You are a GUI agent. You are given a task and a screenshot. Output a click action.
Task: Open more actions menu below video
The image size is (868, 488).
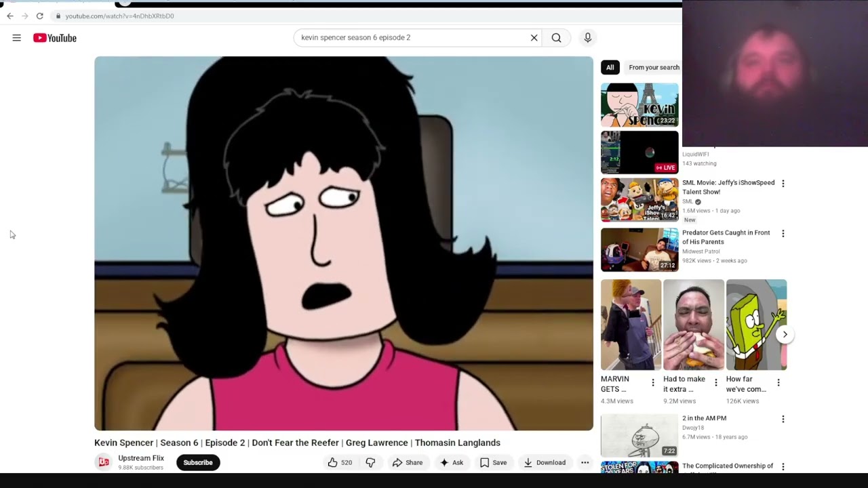point(585,462)
